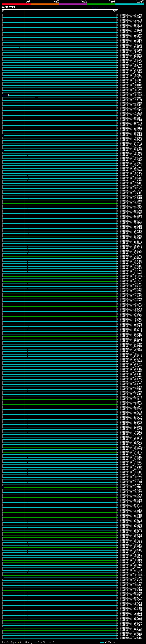Image resolution: width=146 pixels, height=644 pixels.
Task: Select the UniRef100_P12834 label
Action: coord(131,482)
